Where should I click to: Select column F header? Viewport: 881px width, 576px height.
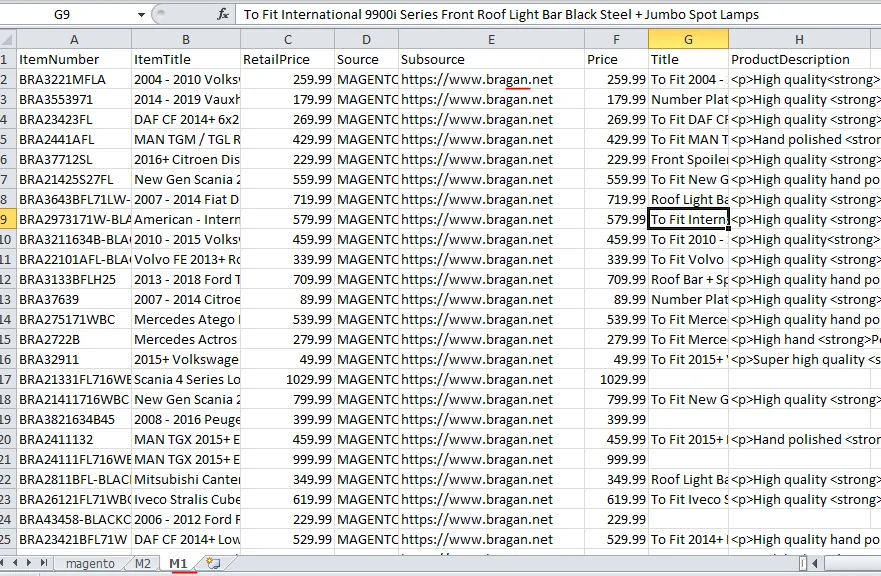point(616,39)
